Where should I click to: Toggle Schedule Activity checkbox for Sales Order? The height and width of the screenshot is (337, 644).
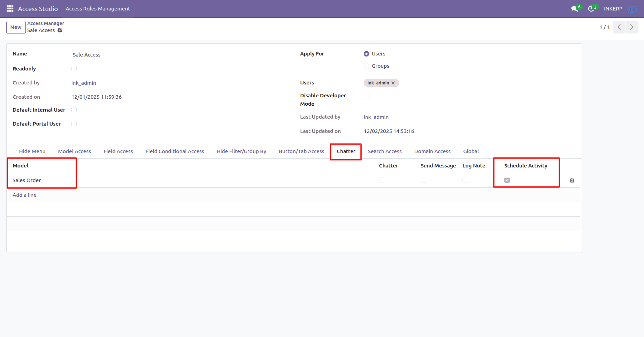[x=507, y=180]
